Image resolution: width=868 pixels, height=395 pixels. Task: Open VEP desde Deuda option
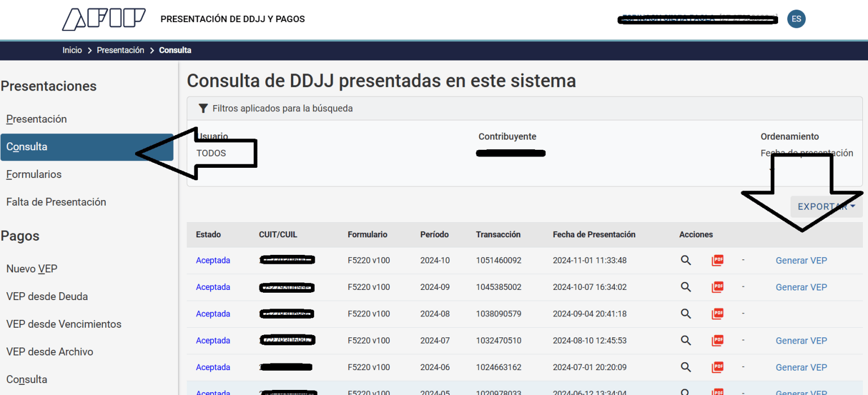tap(47, 297)
